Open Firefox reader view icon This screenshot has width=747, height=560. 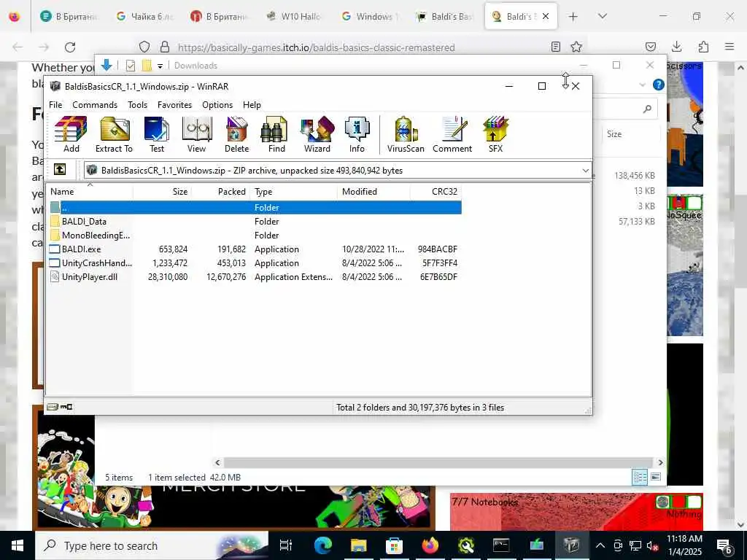pyautogui.click(x=555, y=47)
